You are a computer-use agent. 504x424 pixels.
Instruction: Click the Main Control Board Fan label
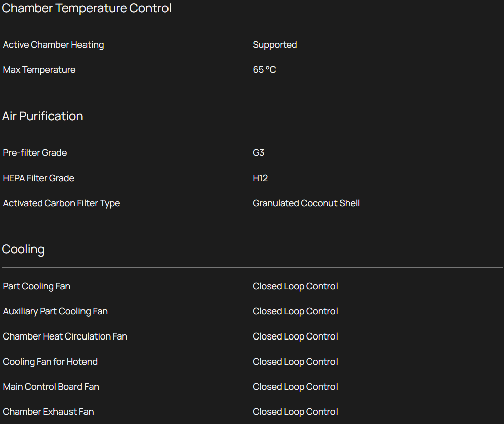(x=51, y=387)
